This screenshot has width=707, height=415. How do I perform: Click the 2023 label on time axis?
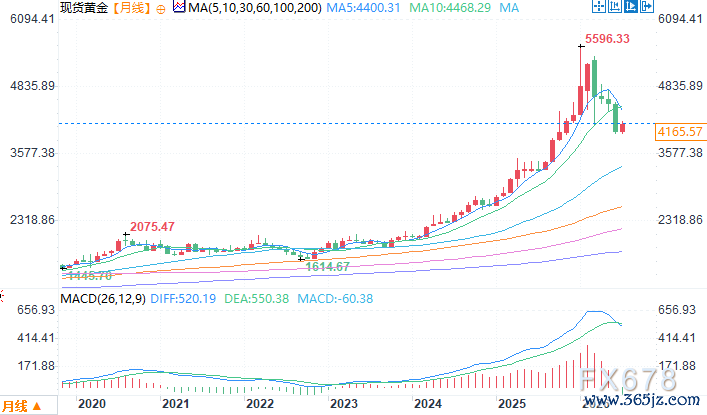pyautogui.click(x=344, y=403)
